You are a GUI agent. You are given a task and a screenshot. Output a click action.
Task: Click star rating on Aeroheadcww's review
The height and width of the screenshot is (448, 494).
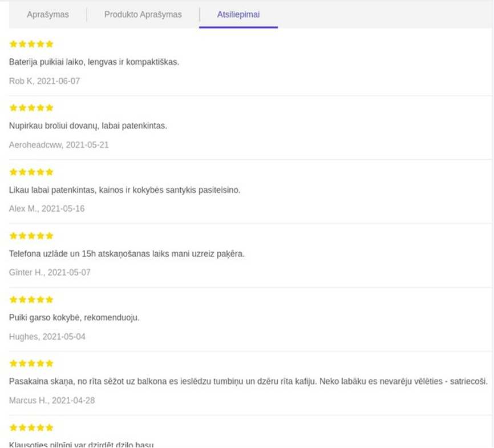31,108
